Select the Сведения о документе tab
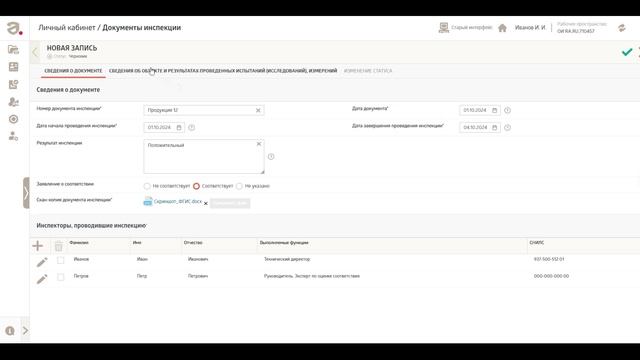The height and width of the screenshot is (360, 640). click(x=73, y=71)
